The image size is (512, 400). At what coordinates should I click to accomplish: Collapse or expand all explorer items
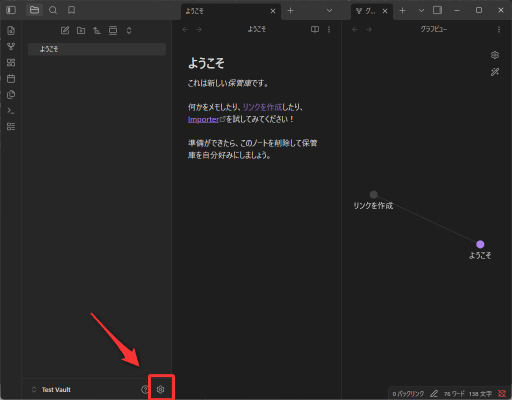pyautogui.click(x=129, y=31)
